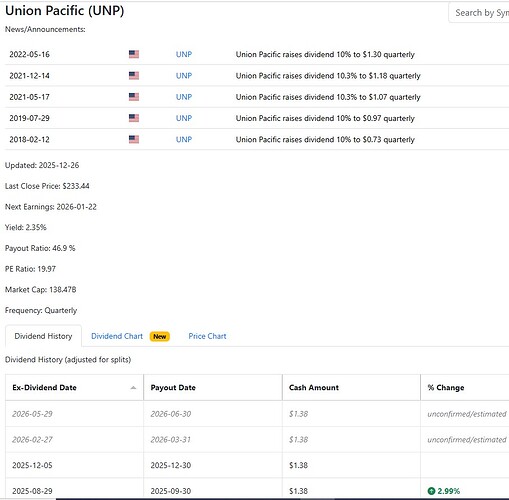Click news text 'raises dividend 10% to $0.73 quarterly'
Viewport: 509px width, 500px height.
click(x=348, y=139)
